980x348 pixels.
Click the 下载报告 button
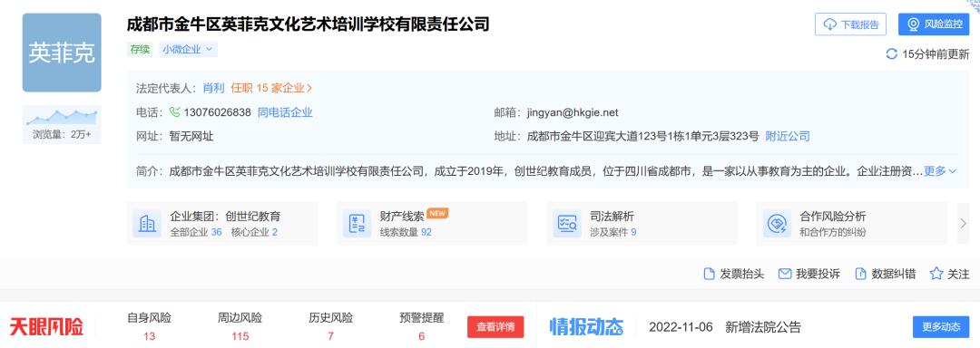coord(851,24)
